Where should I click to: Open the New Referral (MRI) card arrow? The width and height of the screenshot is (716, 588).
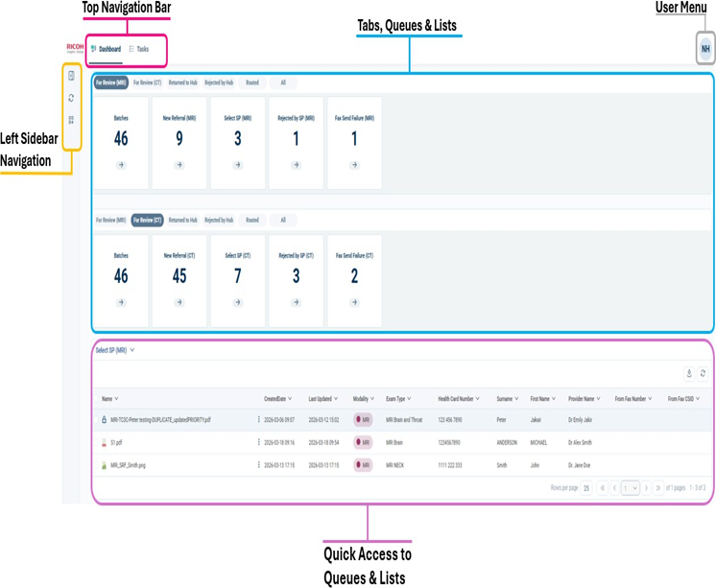(x=179, y=165)
